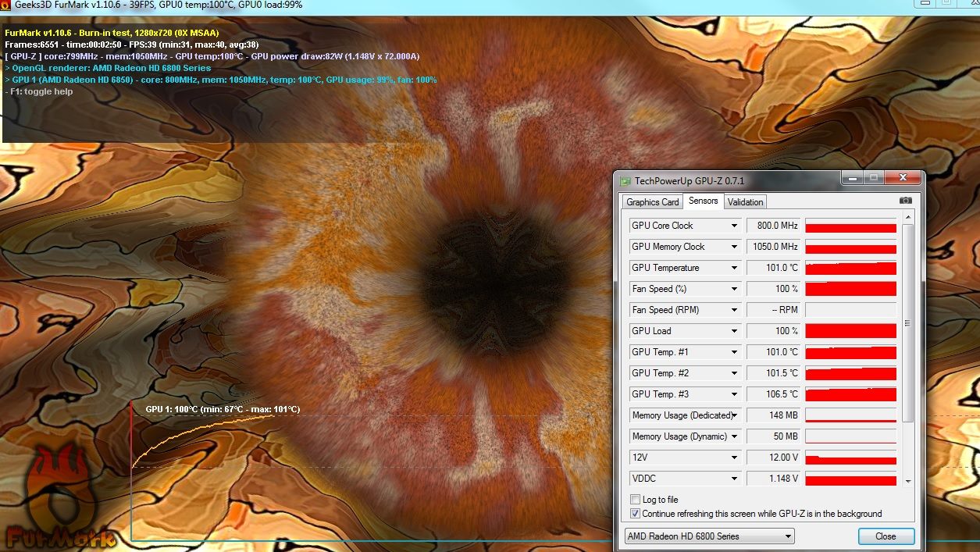
Task: Click the "F1: toggle help" hint text
Action: click(39, 91)
